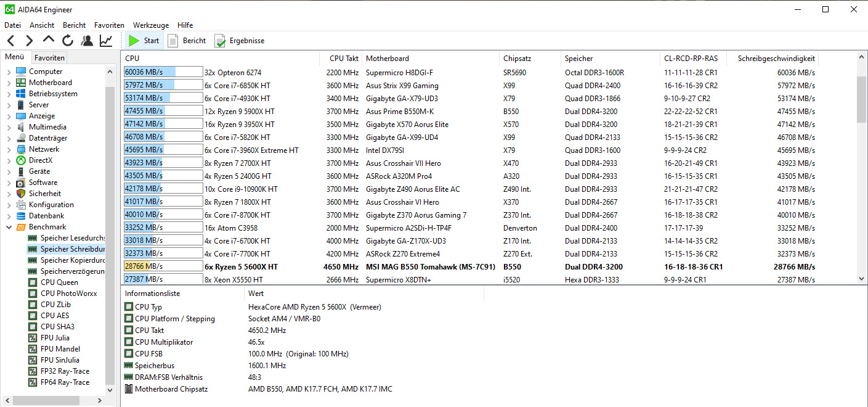Click the back navigation arrow

pos(10,41)
